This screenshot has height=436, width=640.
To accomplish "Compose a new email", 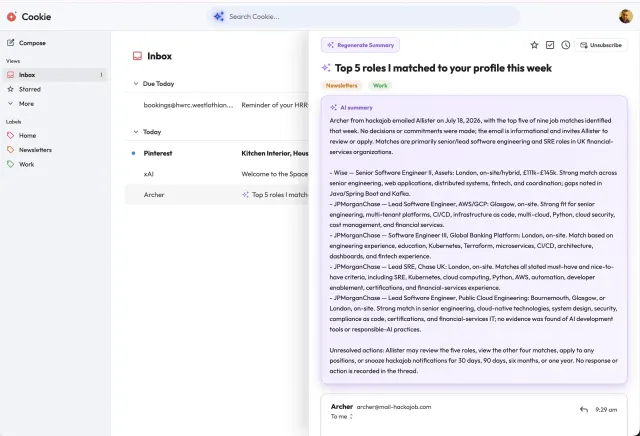I will 27,43.
